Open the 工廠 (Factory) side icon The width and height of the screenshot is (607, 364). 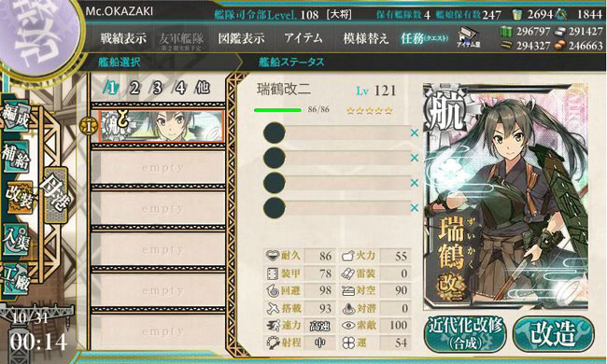tap(16, 279)
